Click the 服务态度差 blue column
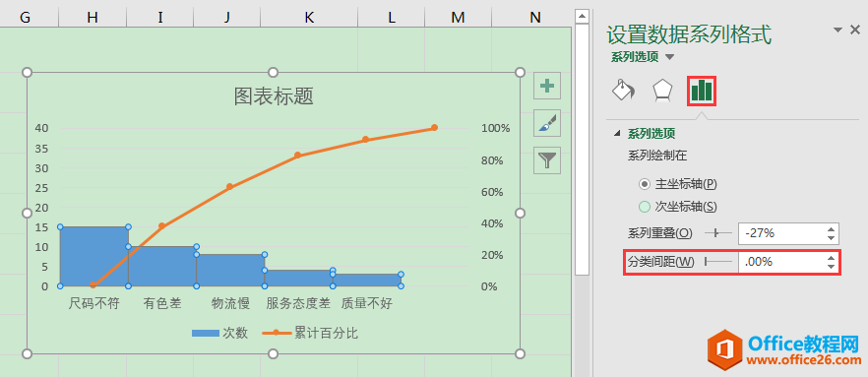Image resolution: width=868 pixels, height=377 pixels. pos(298,278)
